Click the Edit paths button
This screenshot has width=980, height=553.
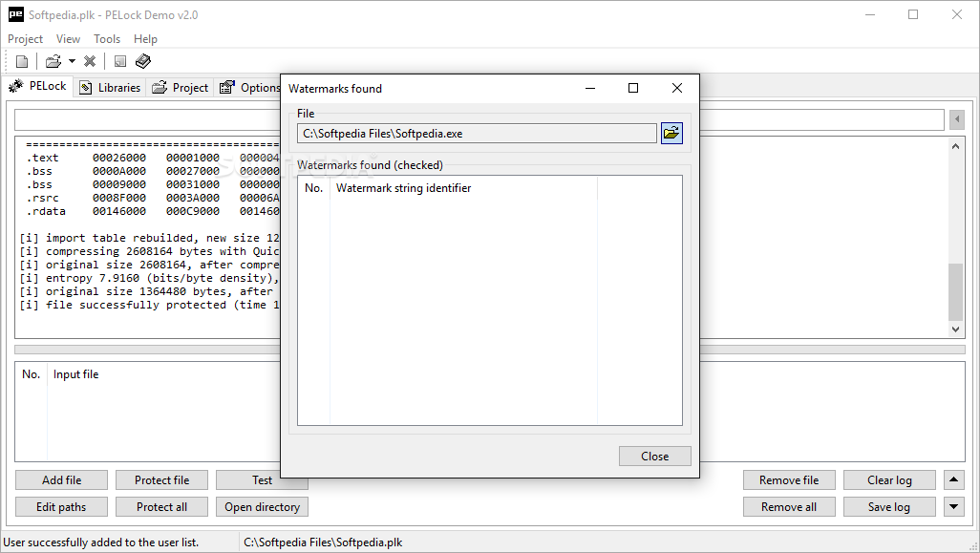(x=61, y=507)
